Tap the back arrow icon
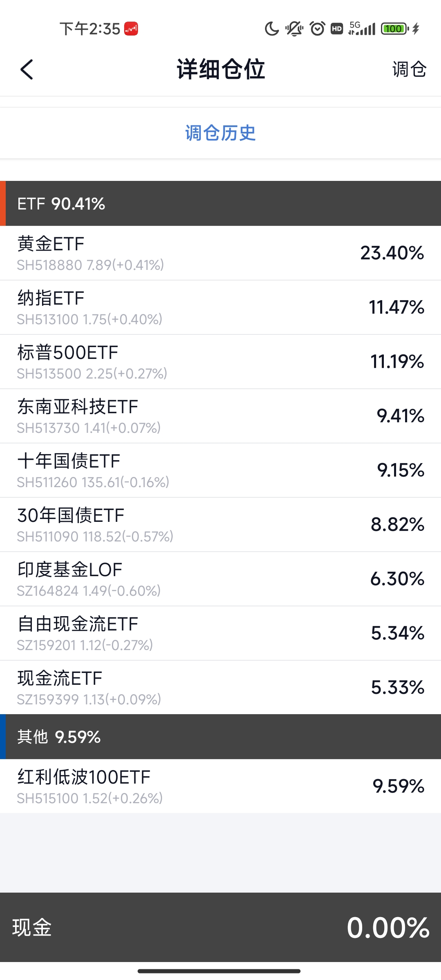Screen dimensions: 441x980 point(27,69)
